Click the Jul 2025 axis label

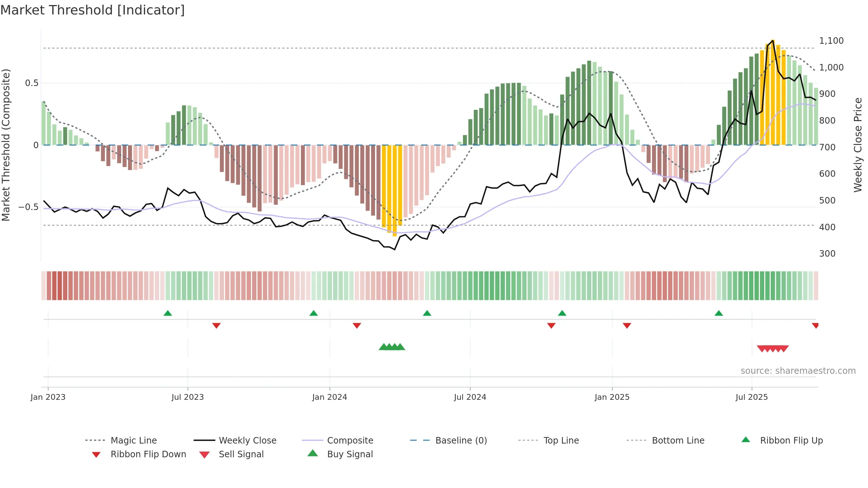(752, 397)
